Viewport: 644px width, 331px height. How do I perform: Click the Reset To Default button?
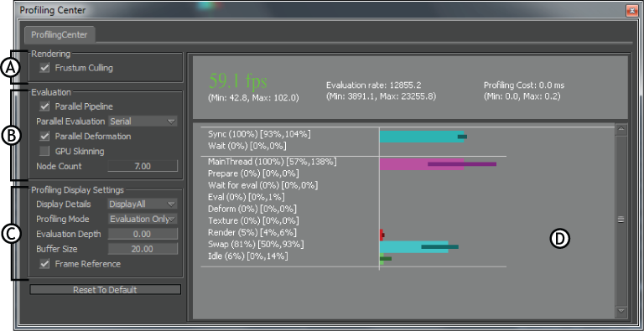click(105, 290)
